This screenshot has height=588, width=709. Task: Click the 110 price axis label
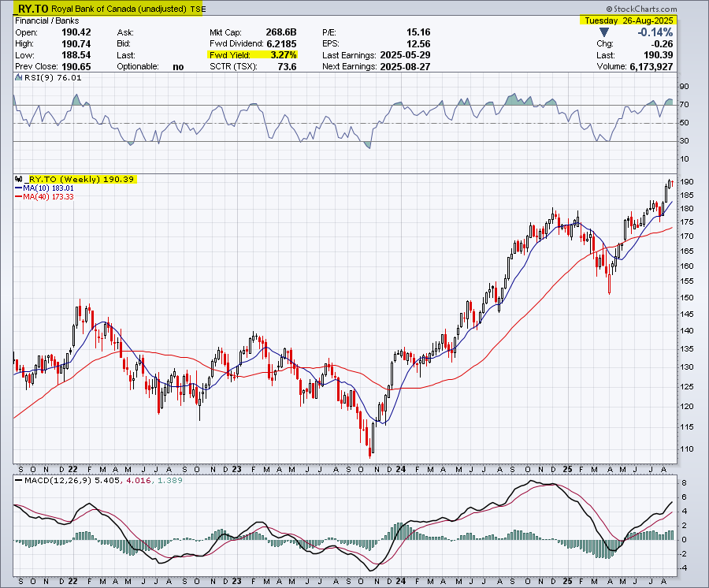pyautogui.click(x=687, y=449)
